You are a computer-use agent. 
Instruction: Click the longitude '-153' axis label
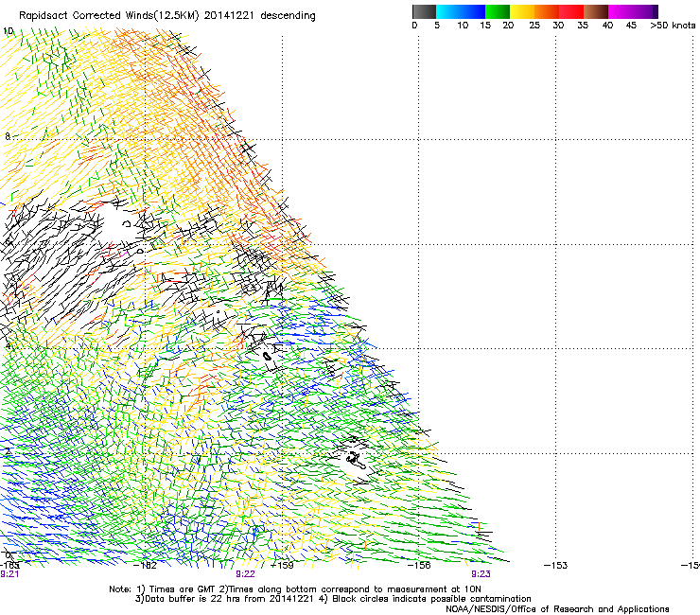pyautogui.click(x=556, y=566)
